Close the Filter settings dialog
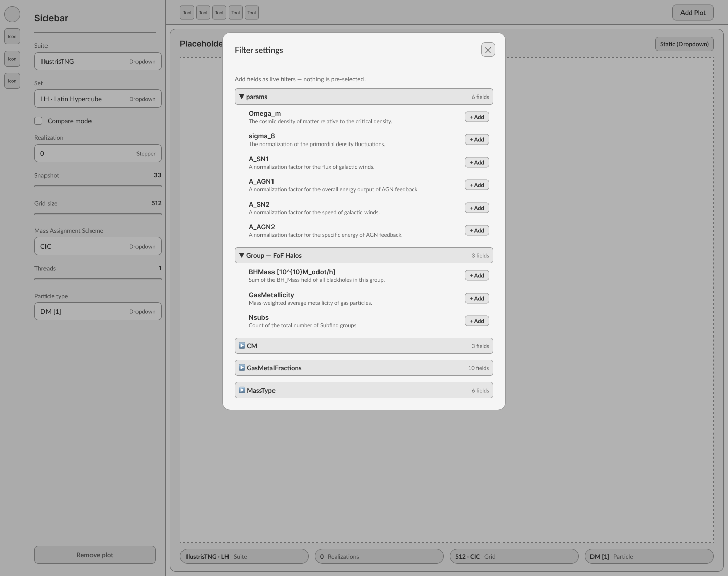 488,50
